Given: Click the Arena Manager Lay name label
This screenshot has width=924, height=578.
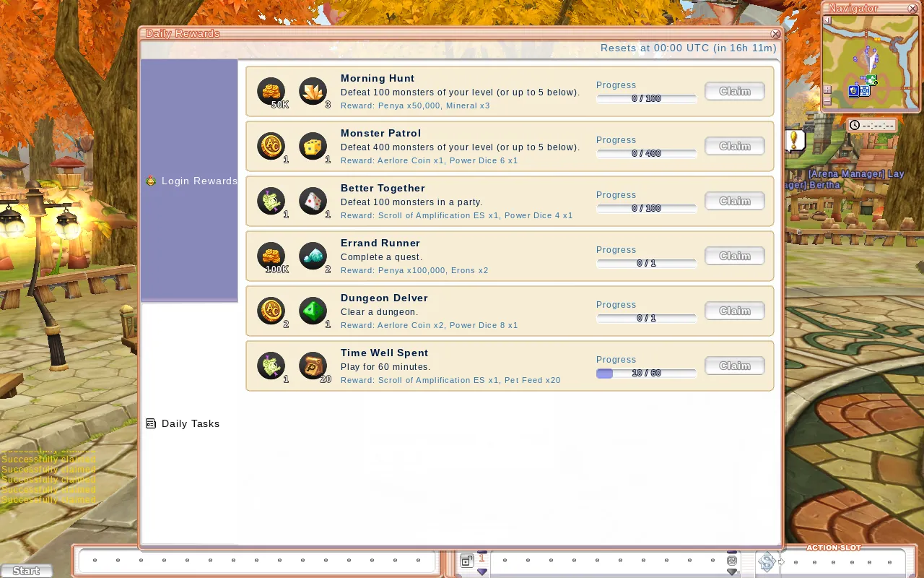Looking at the screenshot, I should 856,174.
